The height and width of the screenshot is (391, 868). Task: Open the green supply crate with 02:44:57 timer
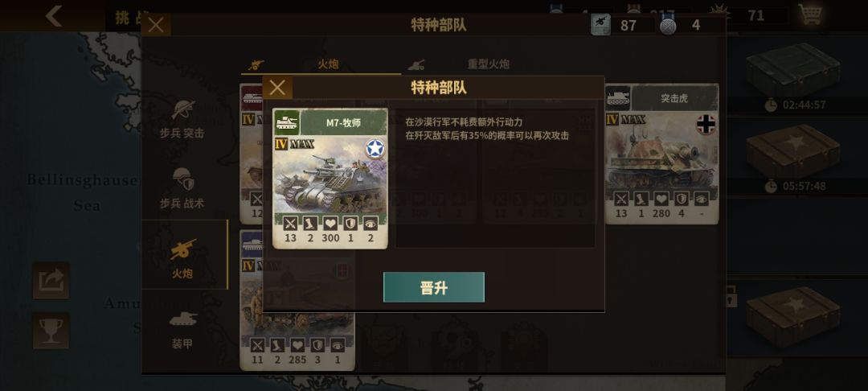coord(794,76)
